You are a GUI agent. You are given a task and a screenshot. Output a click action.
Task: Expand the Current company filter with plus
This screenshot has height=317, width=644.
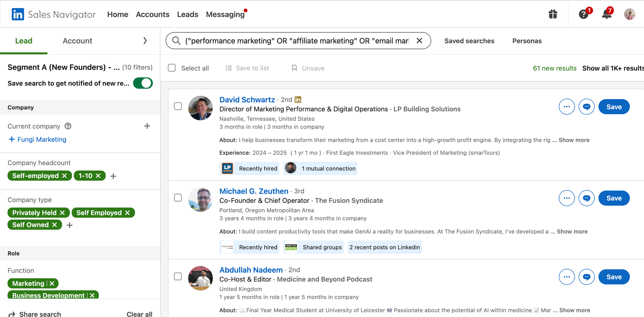[x=147, y=126]
